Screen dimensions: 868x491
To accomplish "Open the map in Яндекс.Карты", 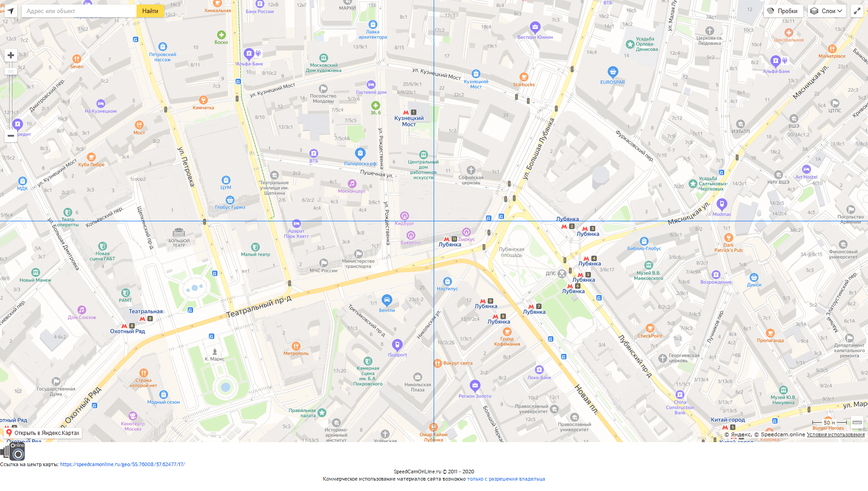I will 43,433.
